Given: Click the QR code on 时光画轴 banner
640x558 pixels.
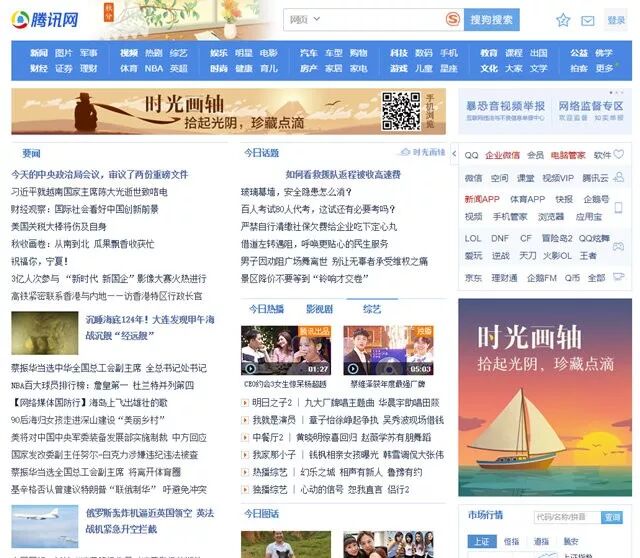Looking at the screenshot, I should (x=401, y=111).
